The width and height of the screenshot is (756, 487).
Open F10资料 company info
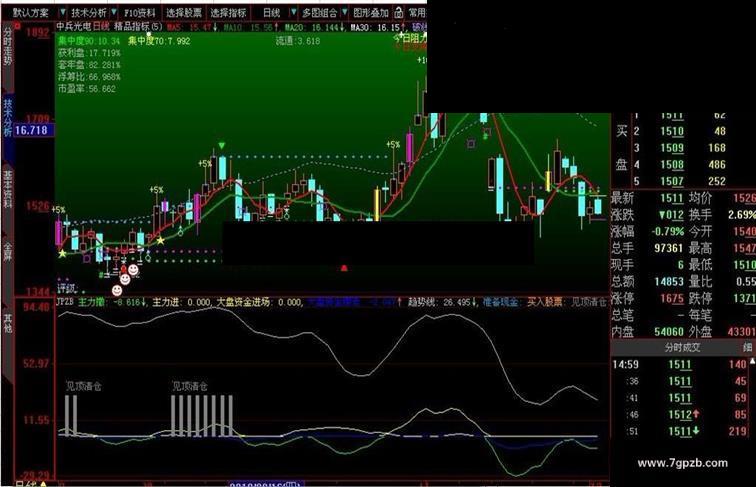tap(140, 13)
